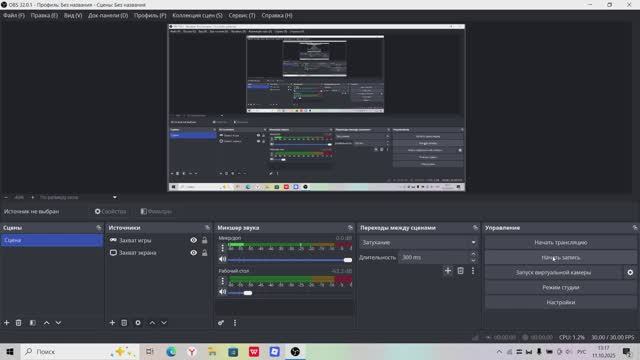640x360 pixels.
Task: Open the Правка menu
Action: [44, 15]
